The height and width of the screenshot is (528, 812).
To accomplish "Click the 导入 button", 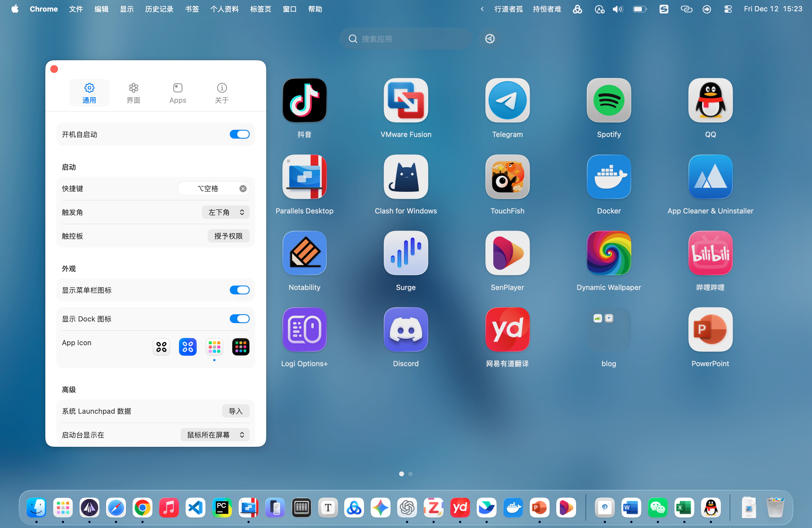I will (235, 411).
